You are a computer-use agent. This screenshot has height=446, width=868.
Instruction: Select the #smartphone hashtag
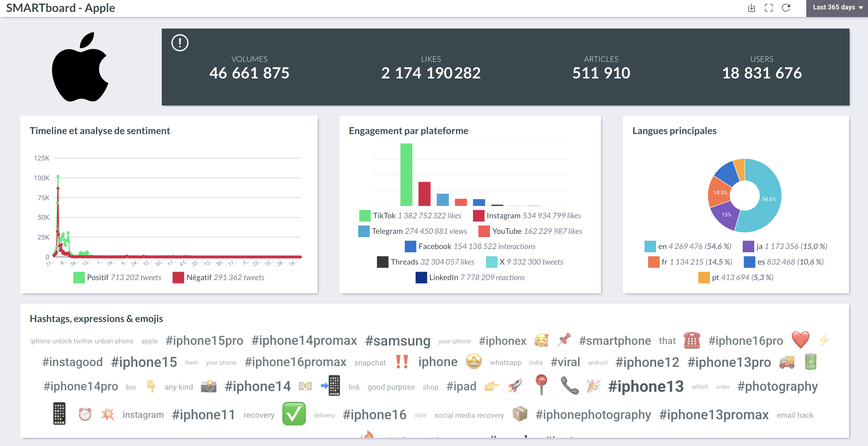(615, 341)
